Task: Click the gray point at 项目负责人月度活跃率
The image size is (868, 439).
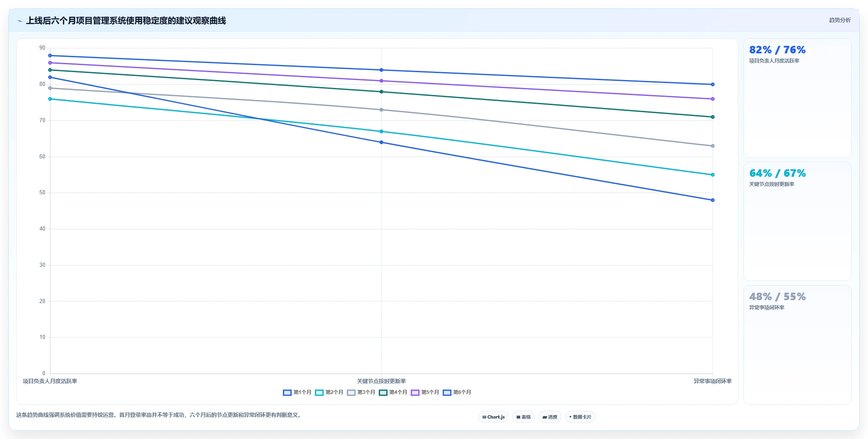Action: click(50, 88)
